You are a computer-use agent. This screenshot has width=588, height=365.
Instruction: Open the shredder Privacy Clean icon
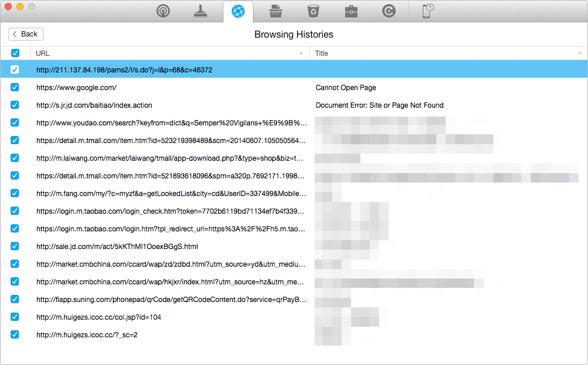click(x=276, y=11)
